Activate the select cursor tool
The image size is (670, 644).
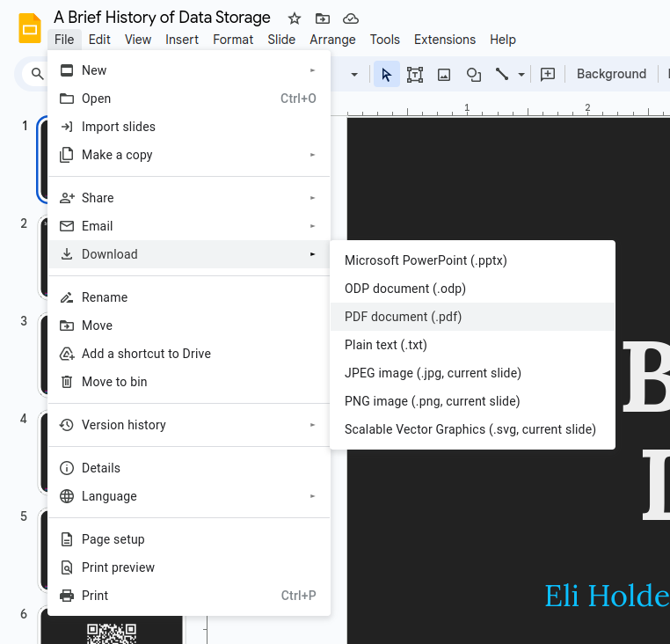point(386,75)
